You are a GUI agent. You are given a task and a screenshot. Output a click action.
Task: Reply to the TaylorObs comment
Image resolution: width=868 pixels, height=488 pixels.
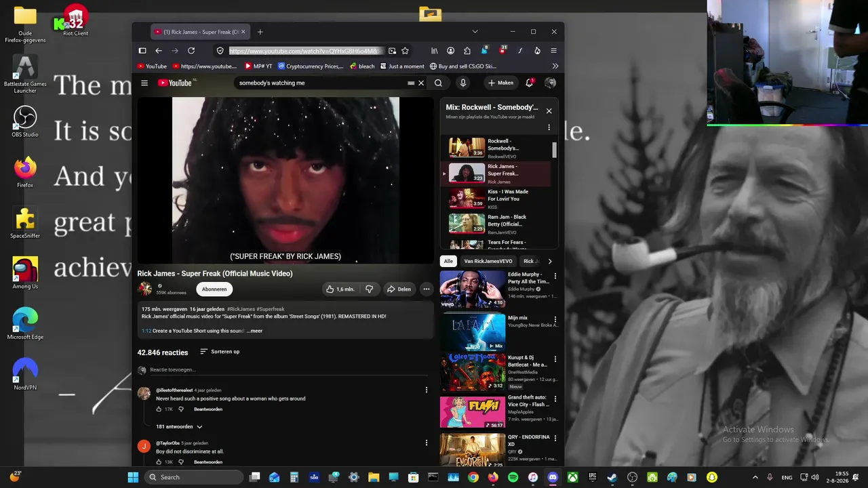point(208,462)
